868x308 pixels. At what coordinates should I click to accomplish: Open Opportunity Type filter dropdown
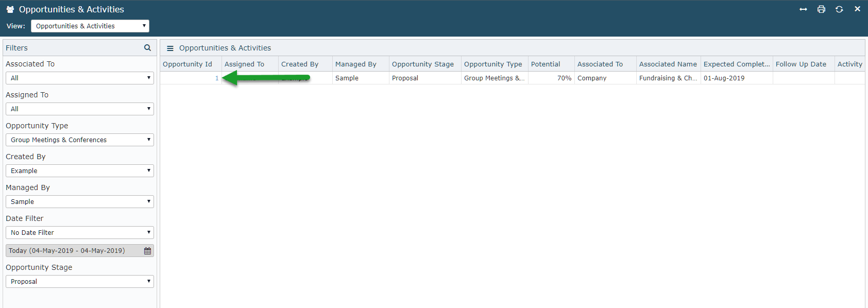(79, 140)
